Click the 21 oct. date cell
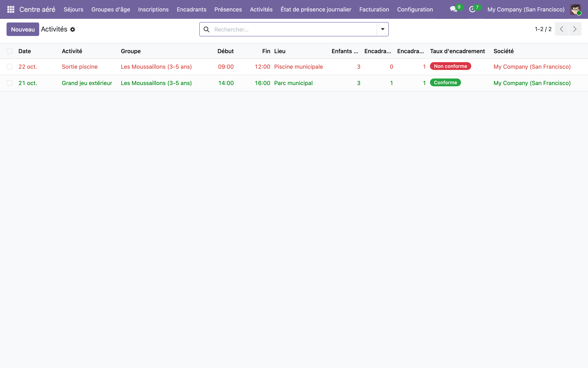The width and height of the screenshot is (588, 368). click(x=28, y=83)
